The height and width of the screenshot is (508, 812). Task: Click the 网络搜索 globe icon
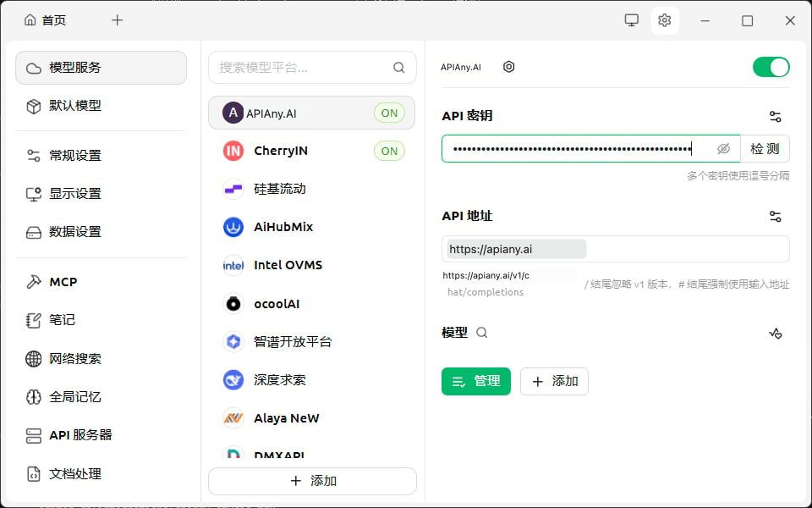pos(34,359)
